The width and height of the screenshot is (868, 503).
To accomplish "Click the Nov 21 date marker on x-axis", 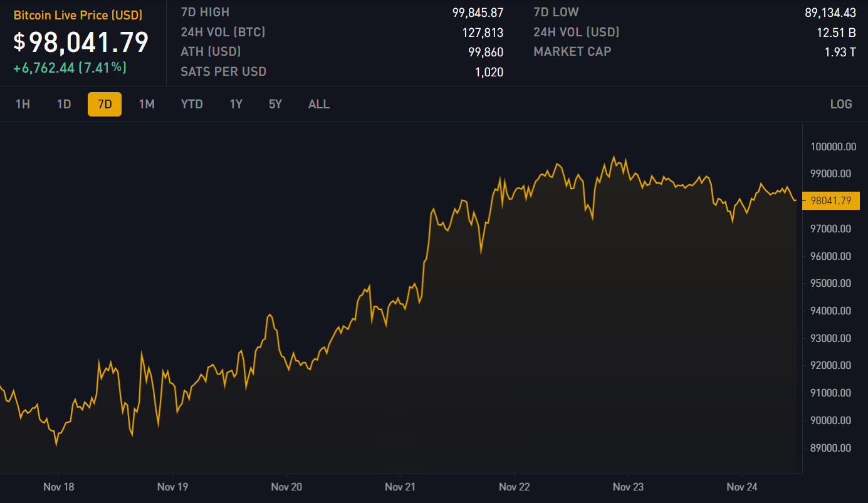I will 400,487.
